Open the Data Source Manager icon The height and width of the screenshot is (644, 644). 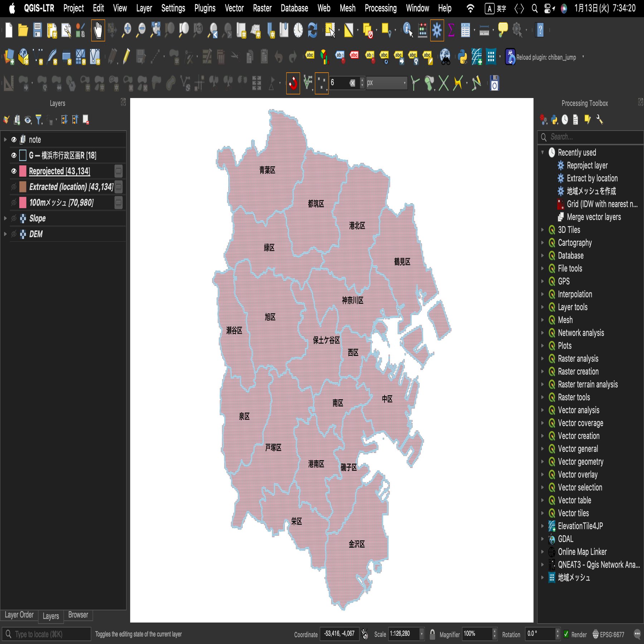click(9, 57)
